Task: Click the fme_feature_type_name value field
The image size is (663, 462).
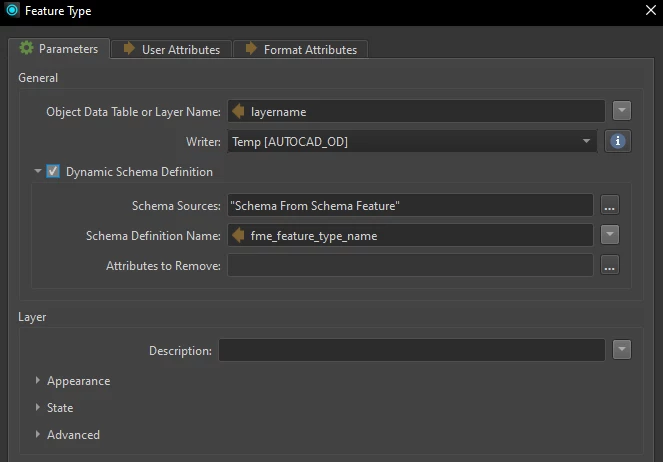Action: [410, 235]
